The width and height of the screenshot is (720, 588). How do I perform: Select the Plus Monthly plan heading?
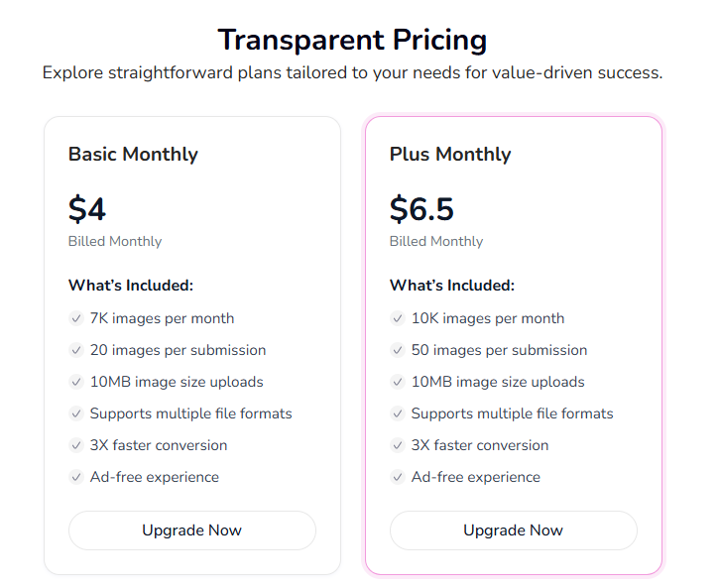coord(450,154)
